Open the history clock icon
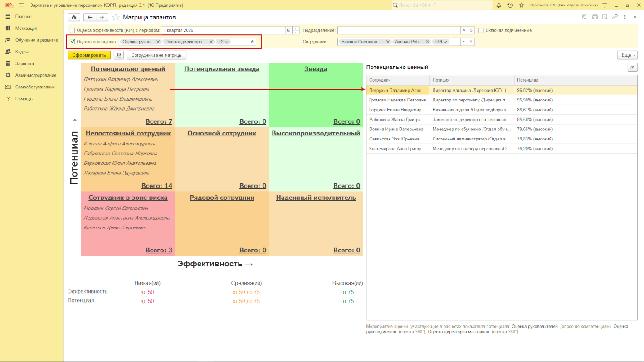Image resolution: width=644 pixels, height=362 pixels. click(510, 5)
